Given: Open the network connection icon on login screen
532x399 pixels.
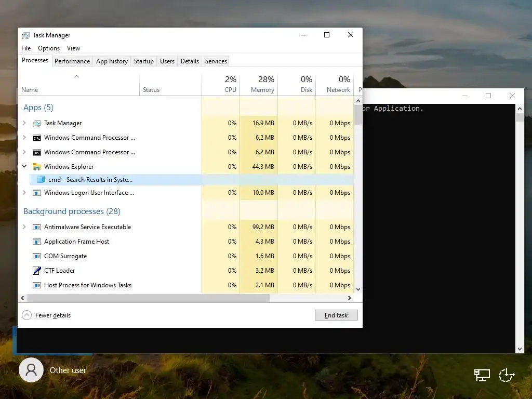Looking at the screenshot, I should (x=482, y=375).
